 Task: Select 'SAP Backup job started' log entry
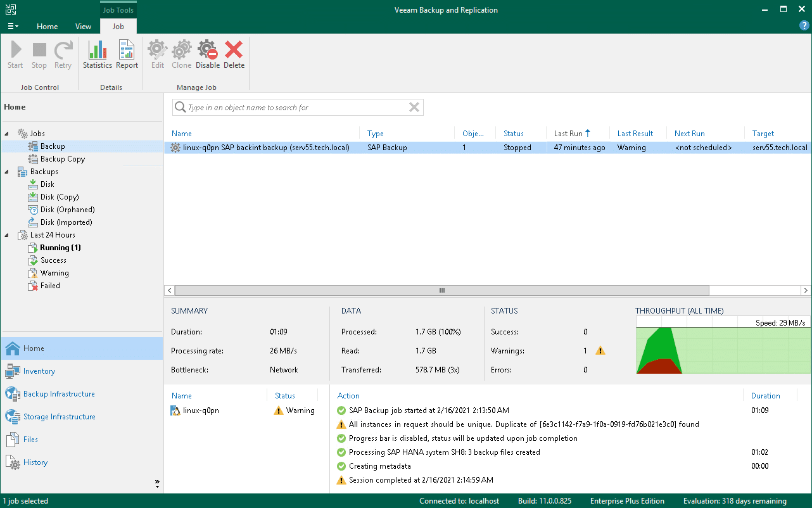point(429,410)
